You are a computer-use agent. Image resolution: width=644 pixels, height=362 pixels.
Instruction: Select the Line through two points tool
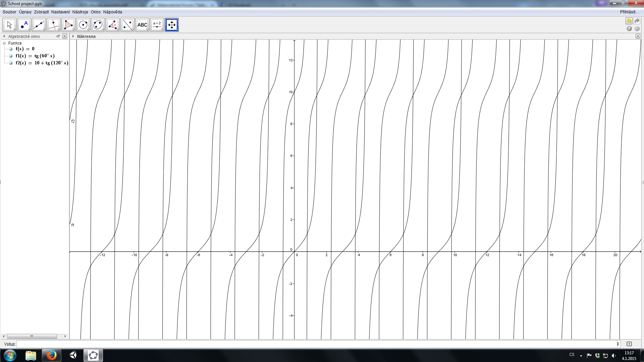click(x=39, y=25)
